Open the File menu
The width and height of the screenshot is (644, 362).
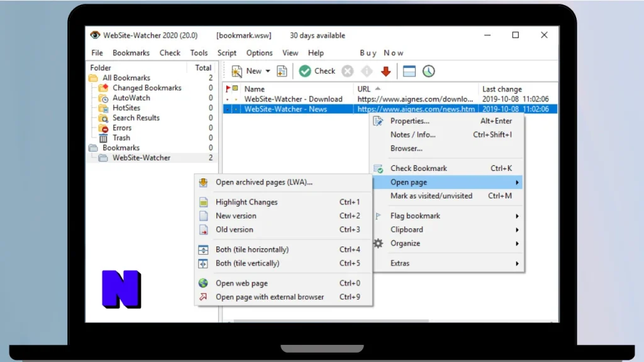click(97, 53)
